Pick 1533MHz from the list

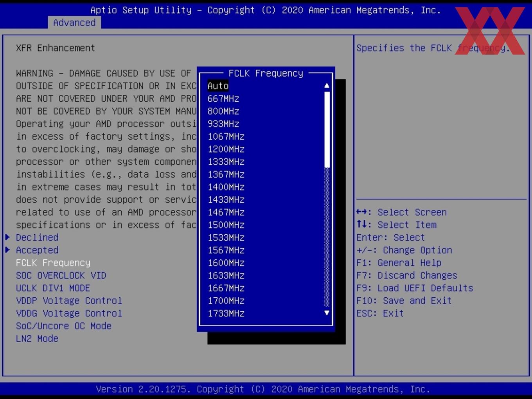pos(226,237)
